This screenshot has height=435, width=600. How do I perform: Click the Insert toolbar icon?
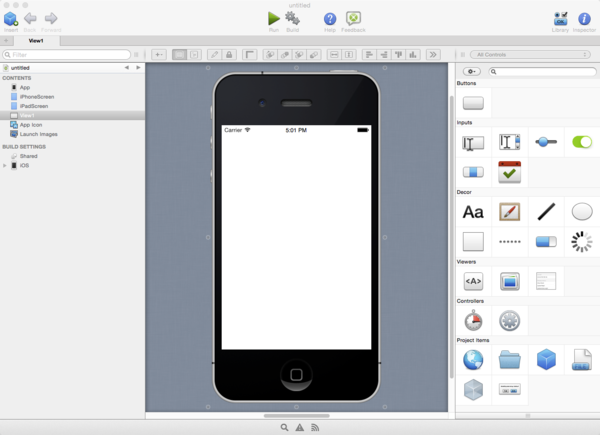[x=11, y=19]
